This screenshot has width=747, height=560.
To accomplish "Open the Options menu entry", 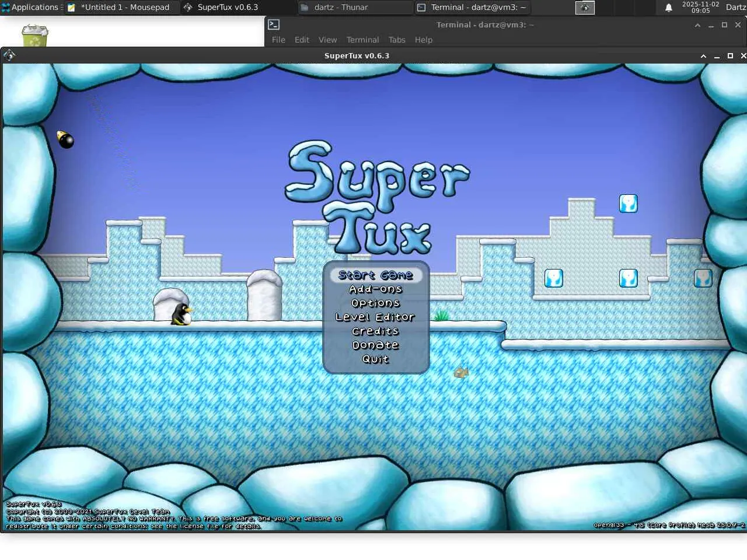I will (375, 303).
